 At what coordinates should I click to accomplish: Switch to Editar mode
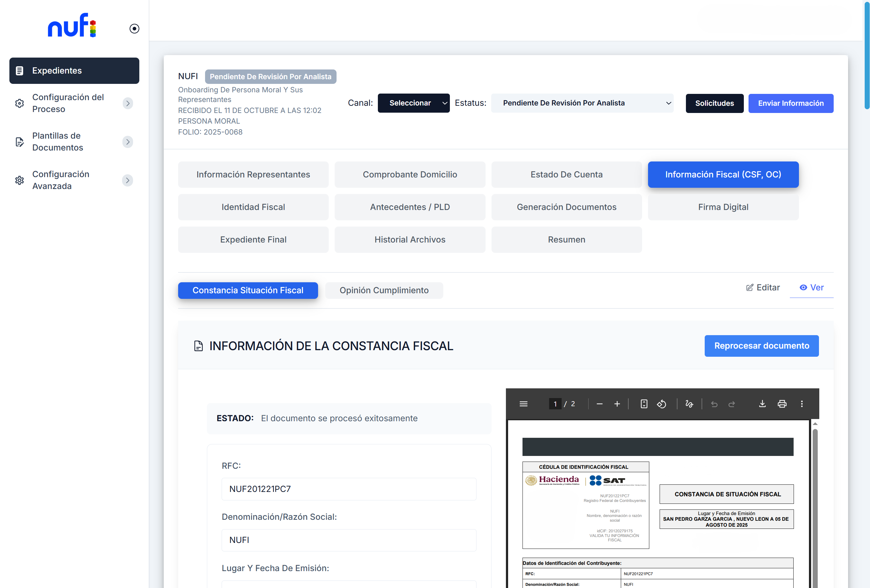pos(763,288)
